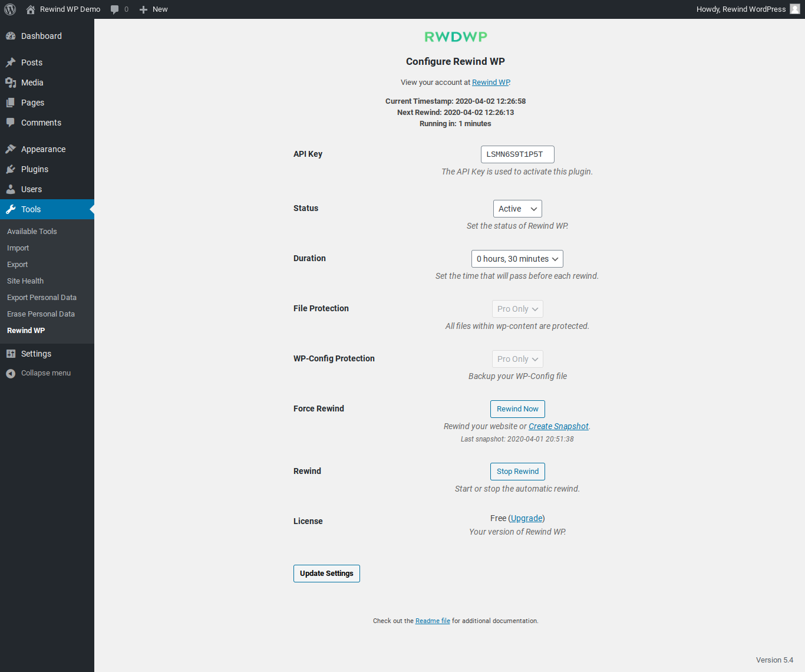Viewport: 805px width, 672px height.
Task: Click the Next Rewind time text
Action: click(x=456, y=113)
